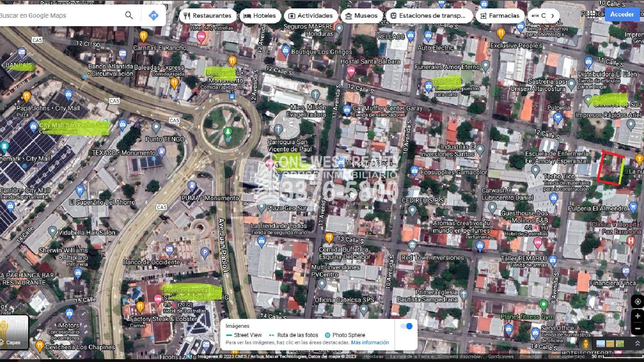The image size is (644, 362).
Task: Toggle the Imágenes Street View layer switch
Action: [x=407, y=326]
